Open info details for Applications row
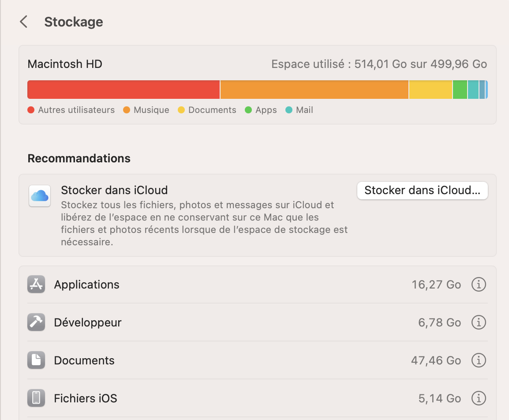Viewport: 509px width, 420px height. [479, 285]
